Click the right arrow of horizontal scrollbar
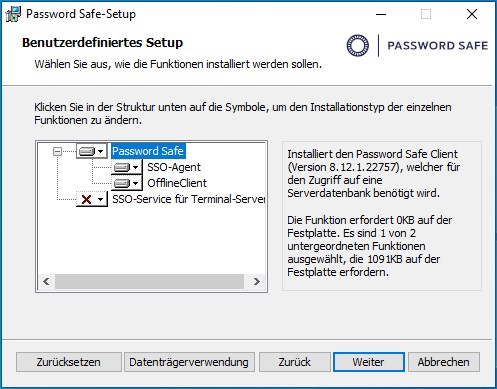 tap(256, 282)
